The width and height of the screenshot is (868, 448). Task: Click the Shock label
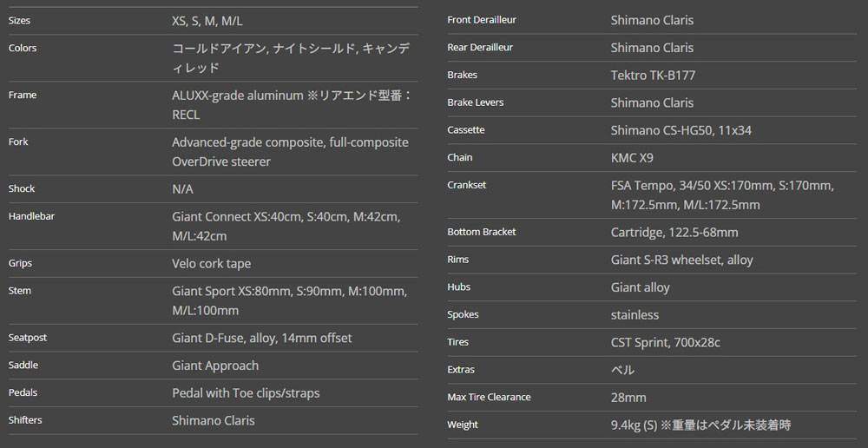[22, 188]
